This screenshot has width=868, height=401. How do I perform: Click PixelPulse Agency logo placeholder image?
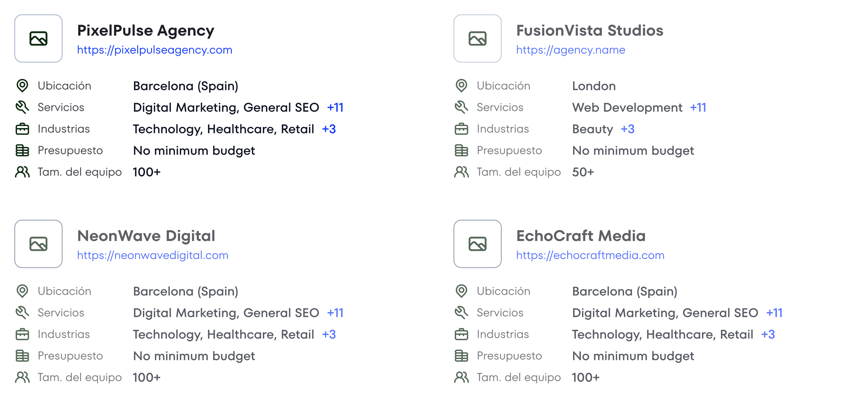38,38
